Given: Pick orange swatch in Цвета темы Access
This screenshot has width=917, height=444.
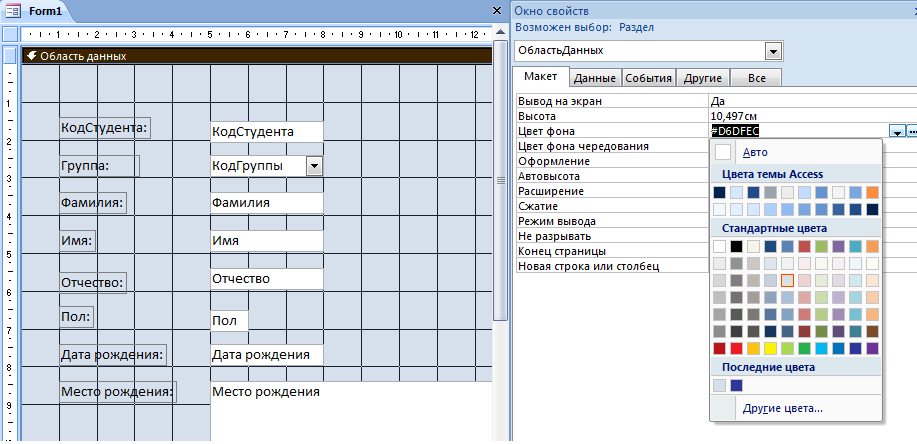Looking at the screenshot, I should [873, 192].
